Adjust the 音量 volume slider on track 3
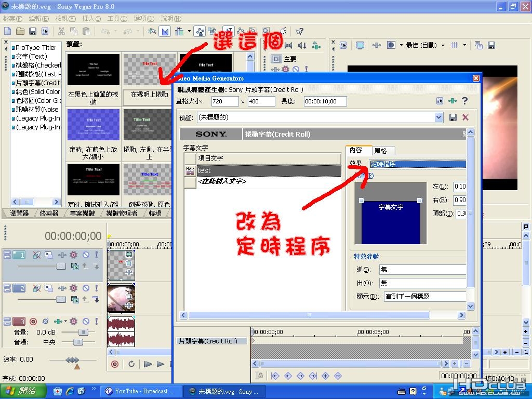The image size is (532, 399). tap(83, 332)
